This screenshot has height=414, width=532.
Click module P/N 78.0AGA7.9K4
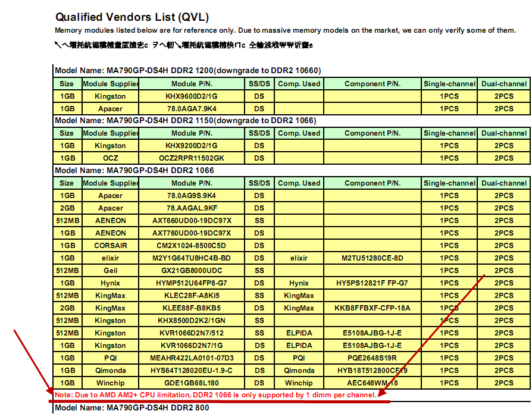[192, 109]
